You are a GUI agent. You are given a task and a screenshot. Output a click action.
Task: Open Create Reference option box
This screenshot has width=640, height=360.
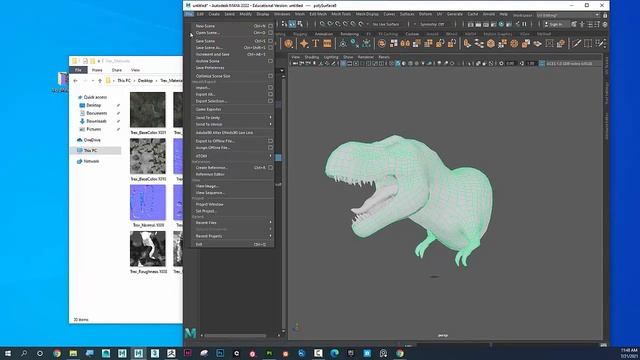pos(270,167)
